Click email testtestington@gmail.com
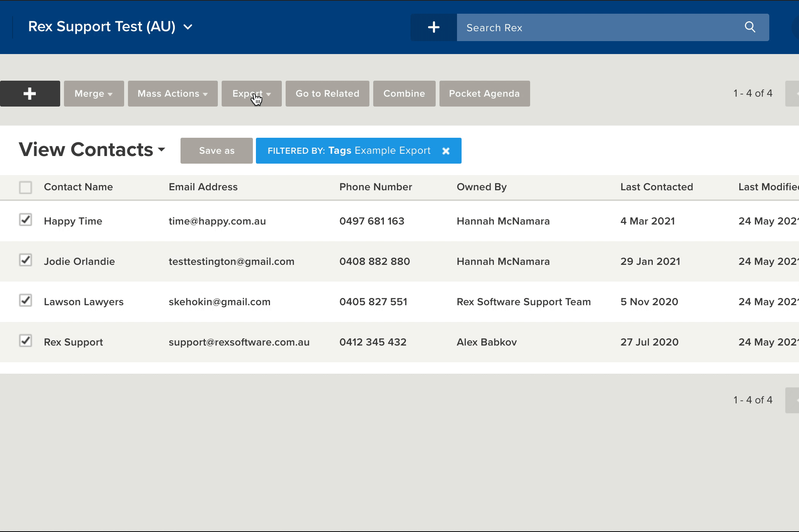799x532 pixels. coord(232,261)
